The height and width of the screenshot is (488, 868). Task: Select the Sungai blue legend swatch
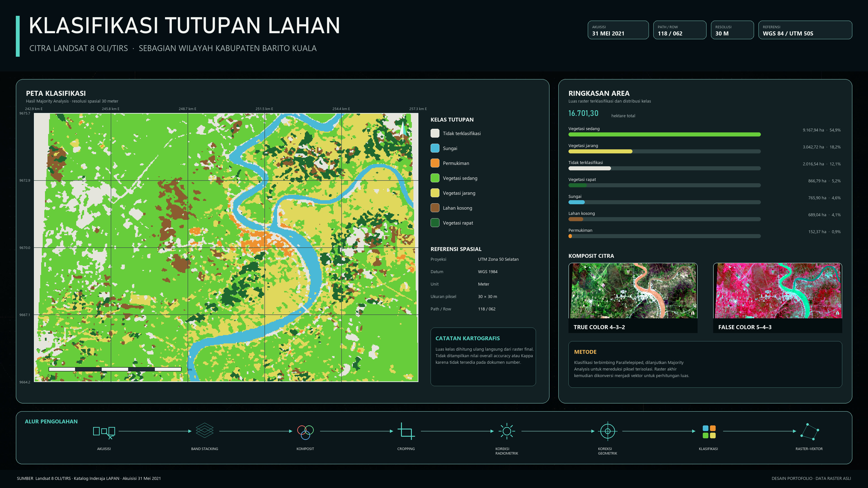pyautogui.click(x=435, y=148)
